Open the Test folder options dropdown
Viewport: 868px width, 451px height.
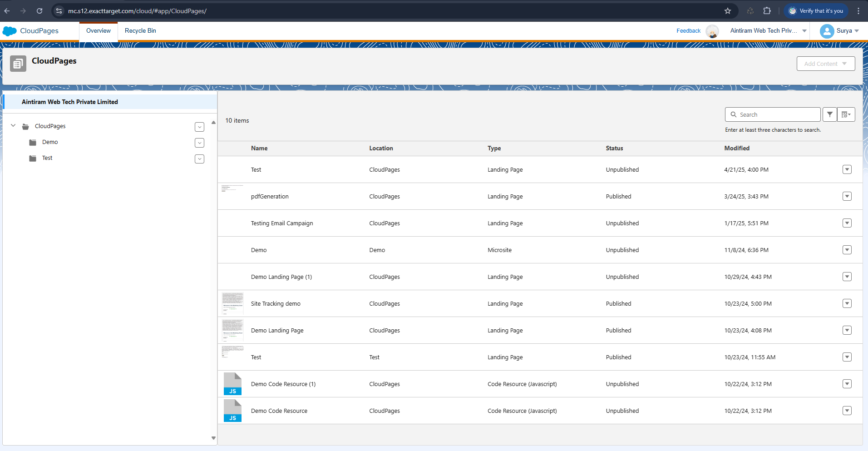(x=199, y=159)
